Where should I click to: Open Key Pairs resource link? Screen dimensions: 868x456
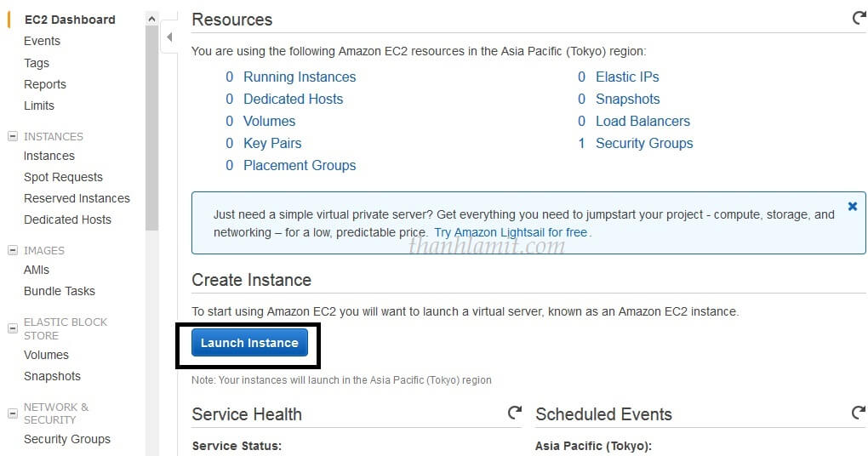[272, 143]
